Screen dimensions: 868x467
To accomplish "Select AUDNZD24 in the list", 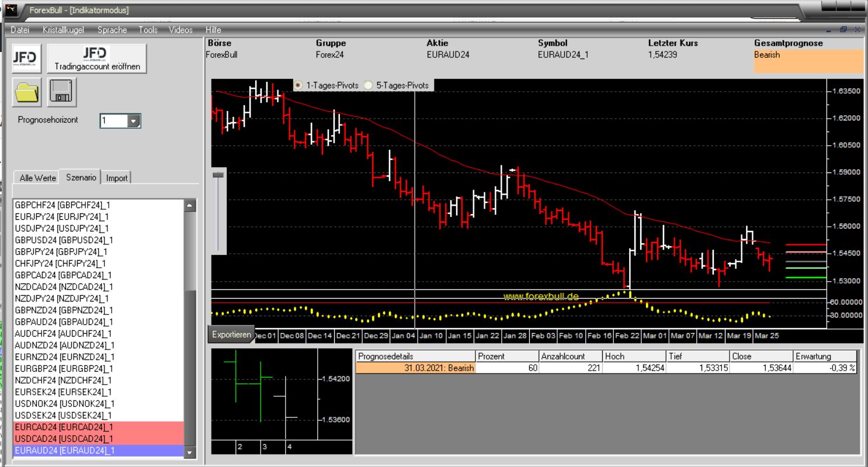I will pos(98,345).
